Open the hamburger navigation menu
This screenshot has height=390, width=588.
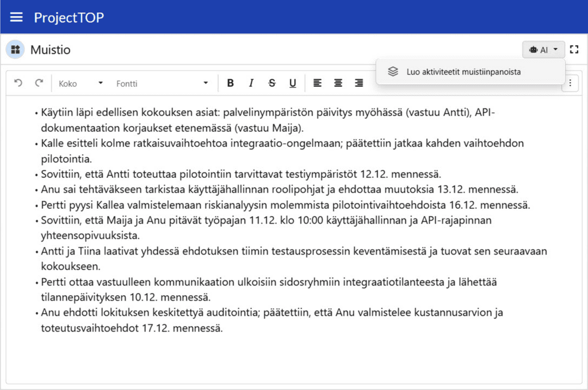[17, 17]
